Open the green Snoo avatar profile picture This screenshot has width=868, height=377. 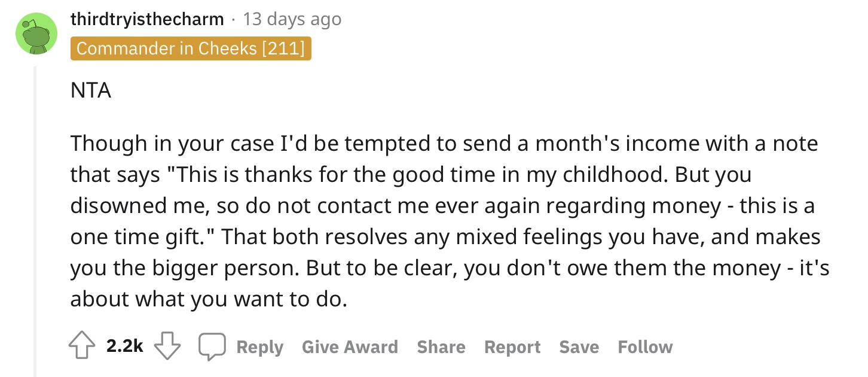[x=36, y=34]
